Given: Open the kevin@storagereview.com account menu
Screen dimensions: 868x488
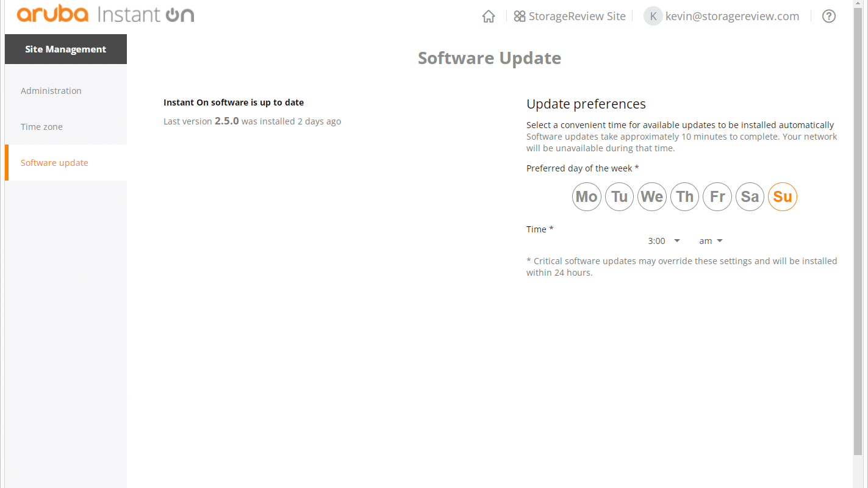Looking at the screenshot, I should [732, 16].
